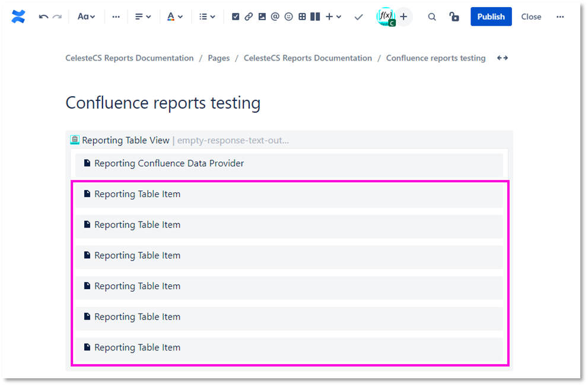Insert a link

pyautogui.click(x=249, y=17)
